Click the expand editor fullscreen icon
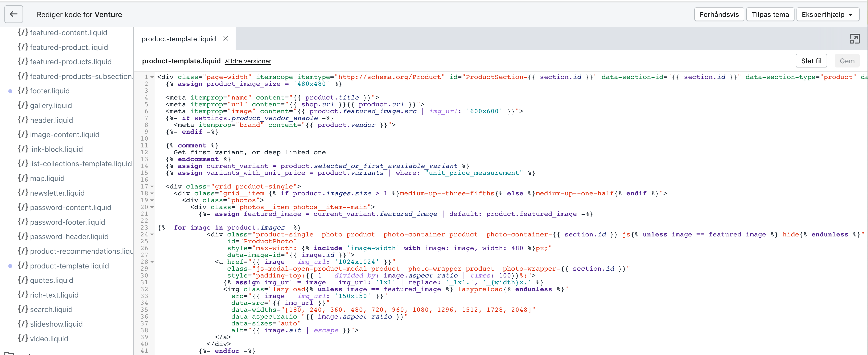The width and height of the screenshot is (868, 355). (x=854, y=39)
